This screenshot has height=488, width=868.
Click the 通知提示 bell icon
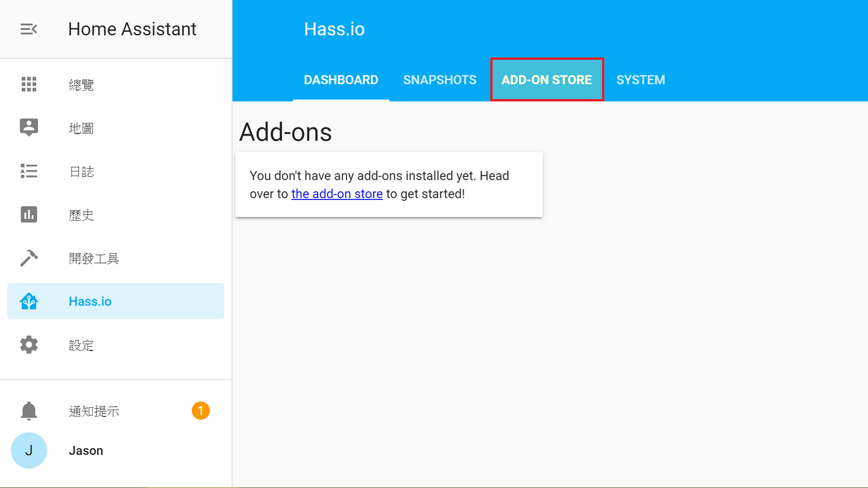28,411
